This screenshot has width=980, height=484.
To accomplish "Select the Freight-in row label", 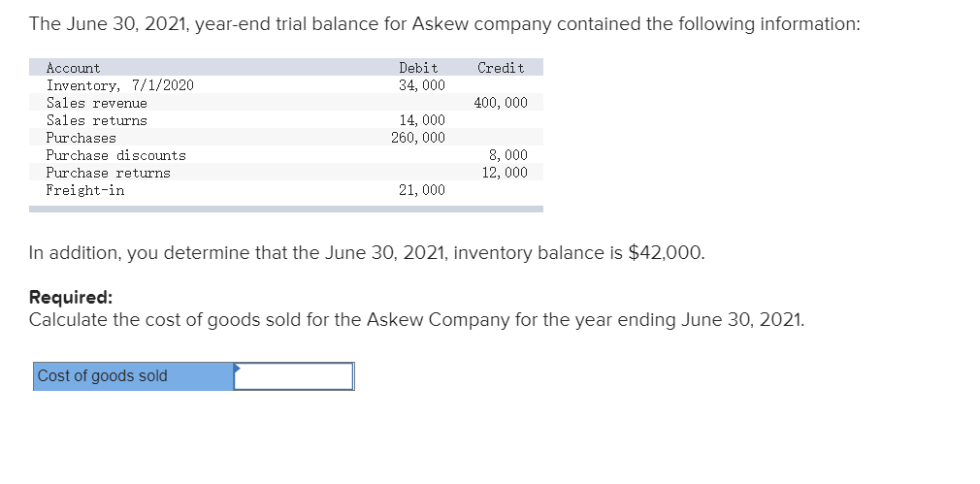I will tap(85, 190).
